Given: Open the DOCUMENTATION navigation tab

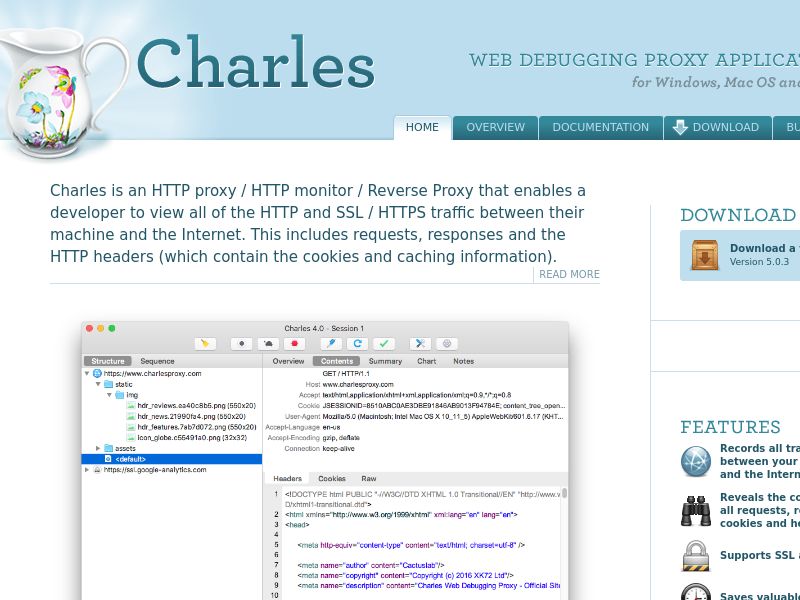Looking at the screenshot, I should tap(600, 128).
